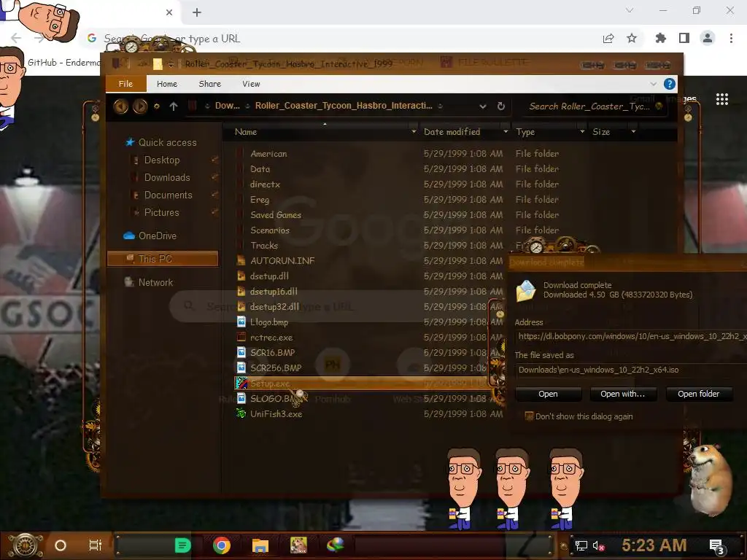Select This PC in navigation pane

click(163, 259)
